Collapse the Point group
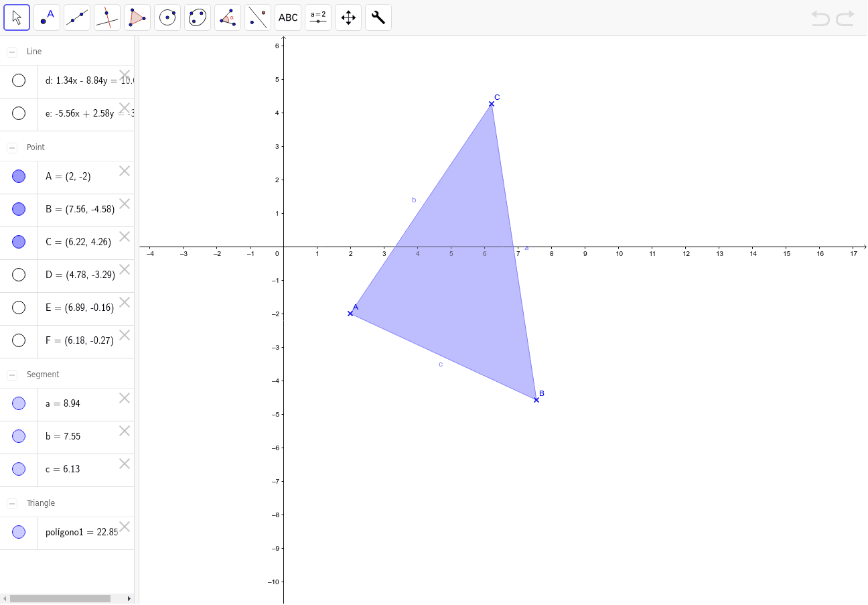Screen dimensions: 868x605 pos(12,147)
